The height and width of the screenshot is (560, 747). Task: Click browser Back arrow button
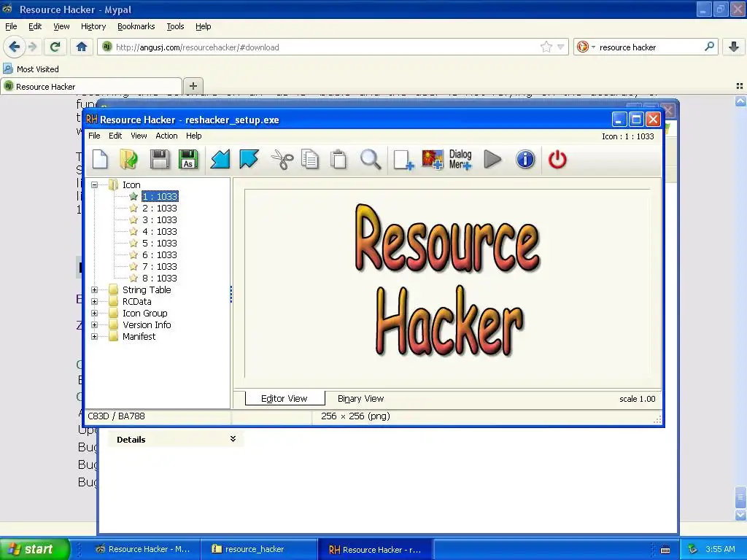(x=14, y=47)
